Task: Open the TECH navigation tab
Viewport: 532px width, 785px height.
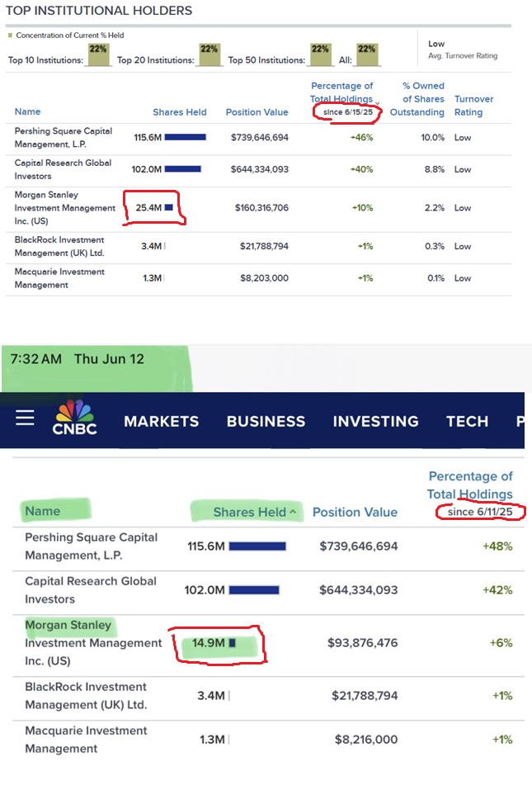Action: [x=467, y=421]
